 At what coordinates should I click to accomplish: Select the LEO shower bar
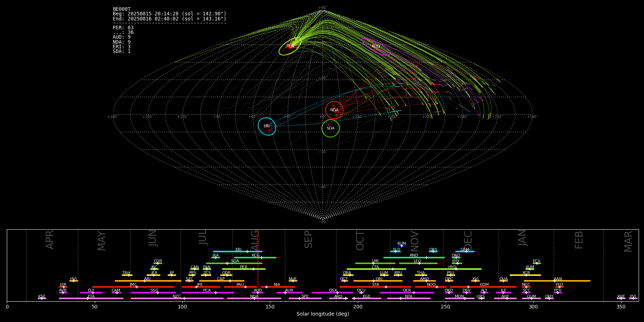coord(418,263)
